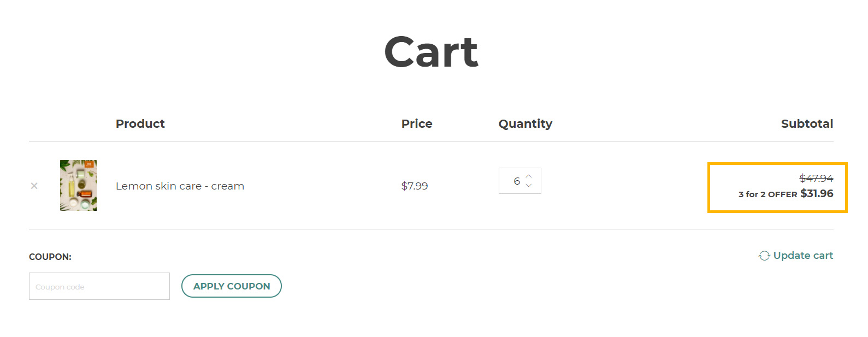Click the refresh icon beside Update cart
The image size is (868, 337).
(x=764, y=256)
